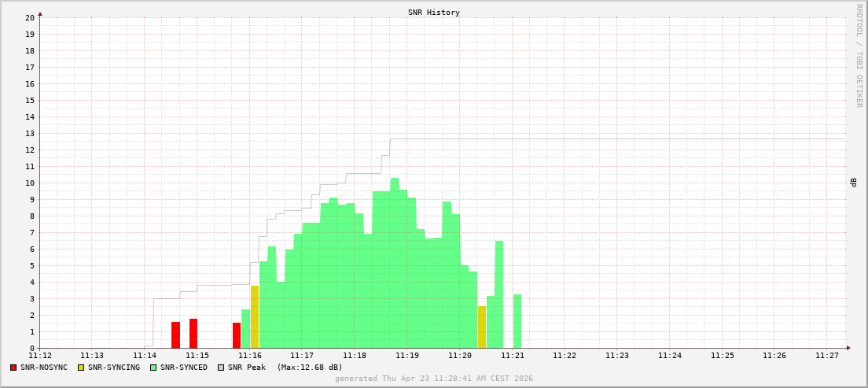Click the SNR-SYNCED legend label text
Image resolution: width=868 pixels, height=388 pixels.
click(184, 368)
